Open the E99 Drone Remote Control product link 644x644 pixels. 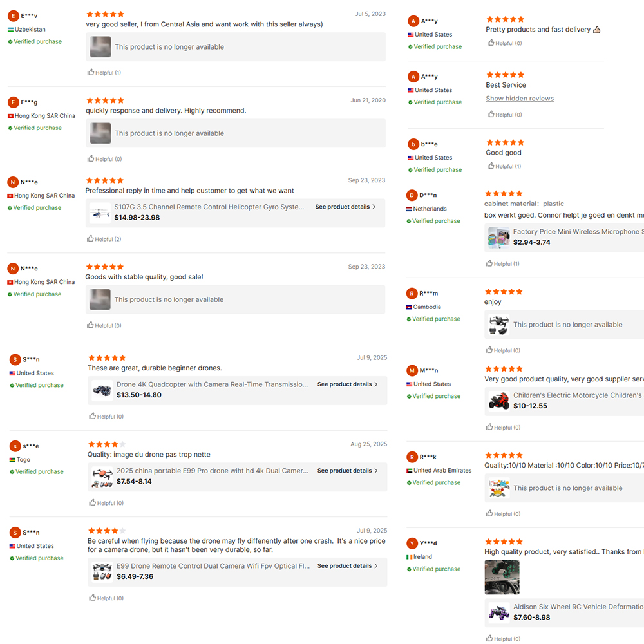tap(213, 566)
